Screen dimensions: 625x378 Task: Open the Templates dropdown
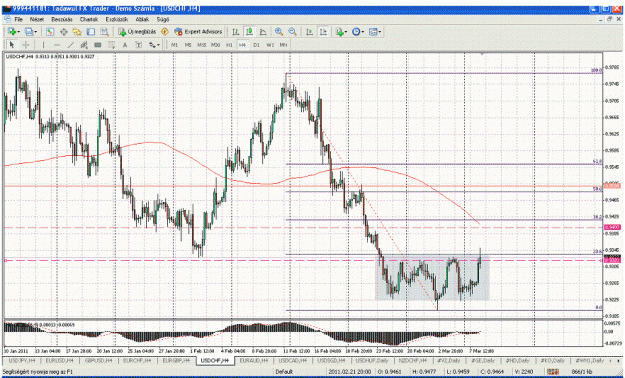[x=375, y=32]
